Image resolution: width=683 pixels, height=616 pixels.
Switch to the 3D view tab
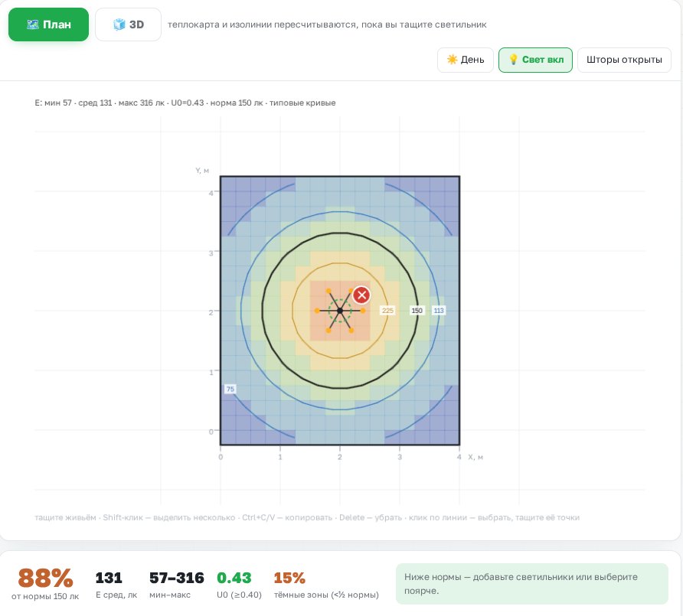[x=128, y=24]
